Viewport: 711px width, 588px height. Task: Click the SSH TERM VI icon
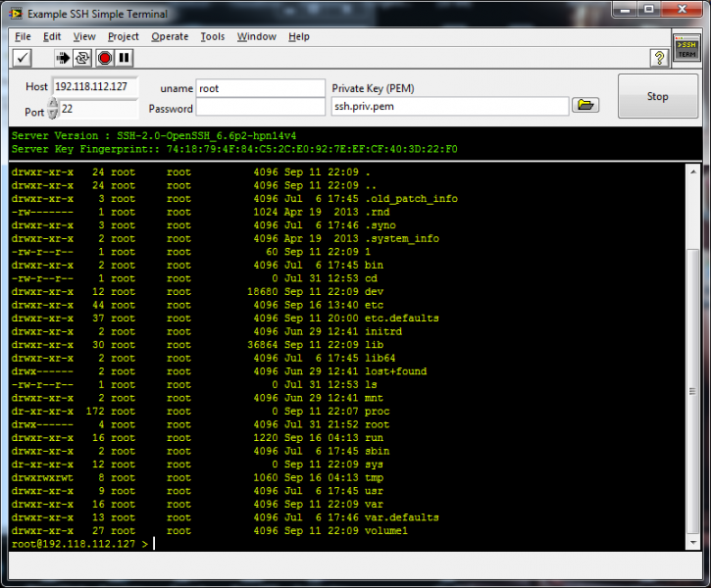(686, 48)
